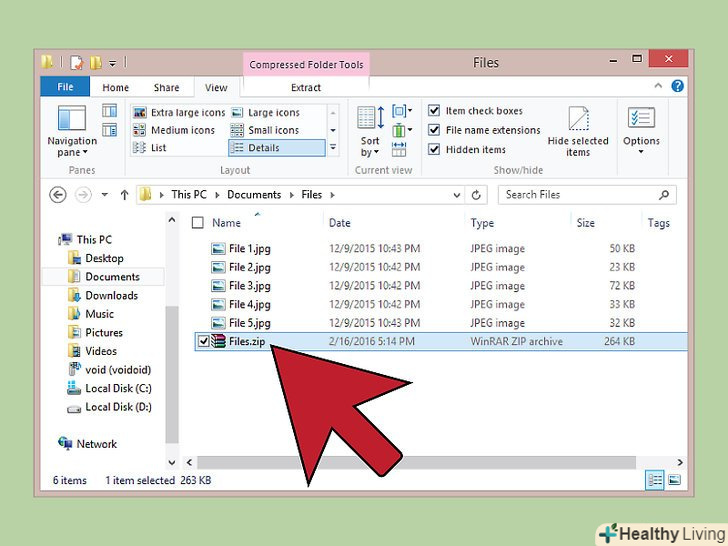Image resolution: width=728 pixels, height=546 pixels.
Task: Uncheck File name extensions
Action: click(x=434, y=130)
